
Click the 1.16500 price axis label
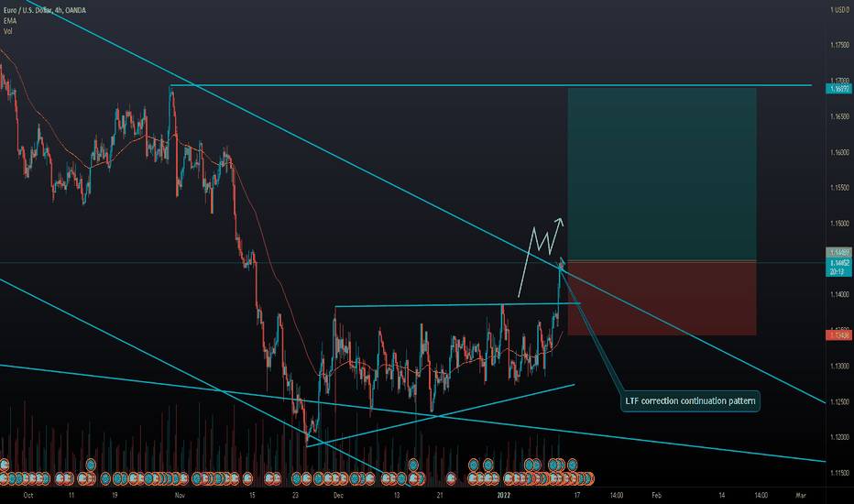tap(839, 116)
